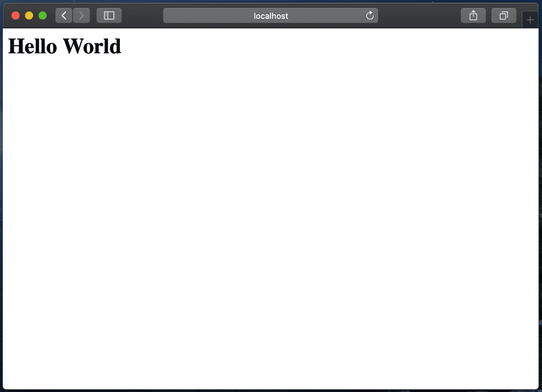Close the Safari window with the red button
This screenshot has width=542, height=392.
(x=15, y=16)
